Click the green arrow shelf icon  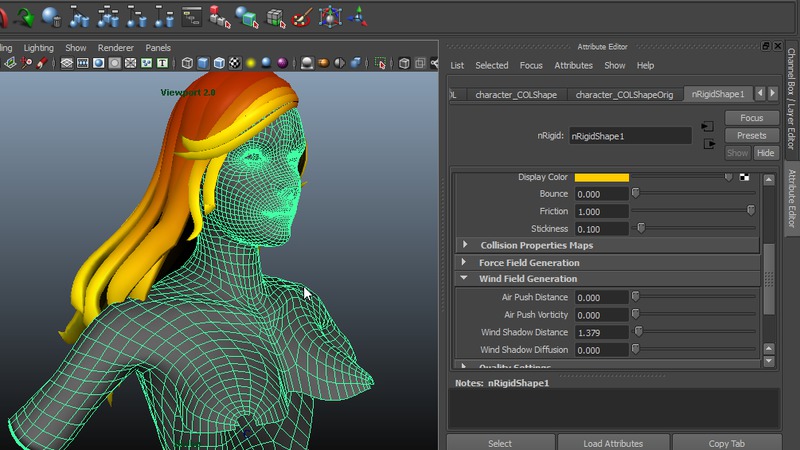[x=24, y=17]
